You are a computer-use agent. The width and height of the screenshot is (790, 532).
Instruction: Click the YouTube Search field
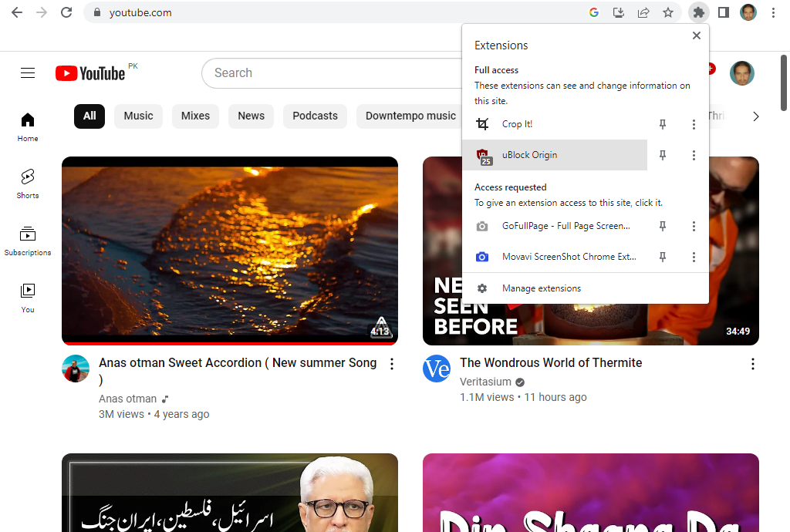point(333,73)
